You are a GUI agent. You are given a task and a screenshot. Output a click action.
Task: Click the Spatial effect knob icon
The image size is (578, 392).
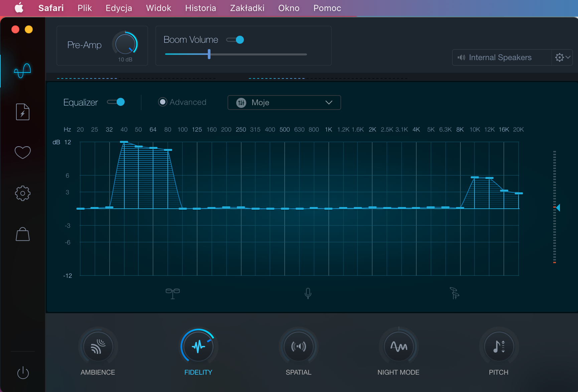(298, 347)
